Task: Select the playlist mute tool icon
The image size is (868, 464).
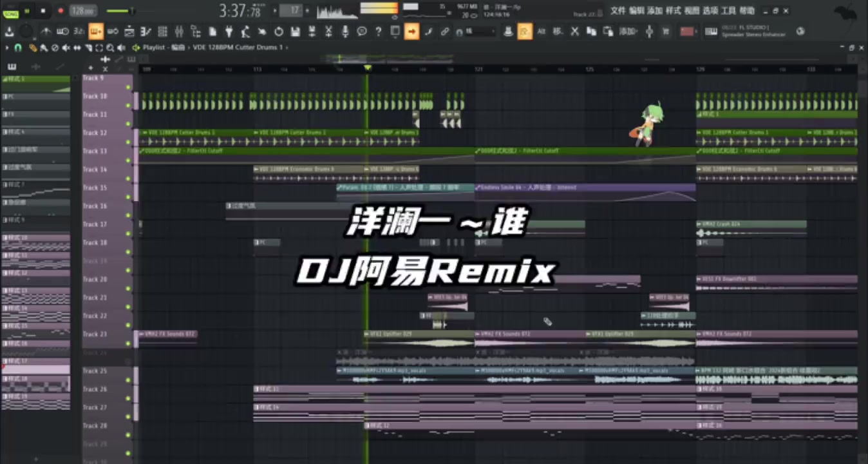Action: point(66,48)
